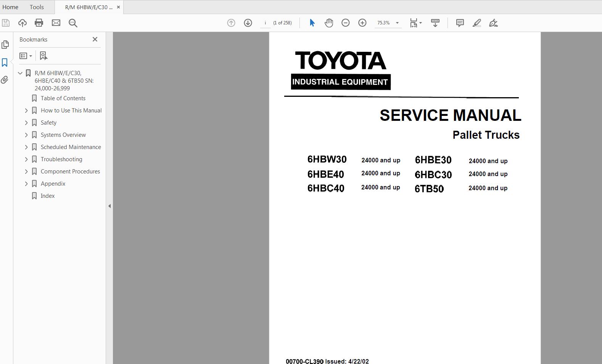This screenshot has height=364, width=602.
Task: Expand the Safety bookmark
Action: pos(26,123)
